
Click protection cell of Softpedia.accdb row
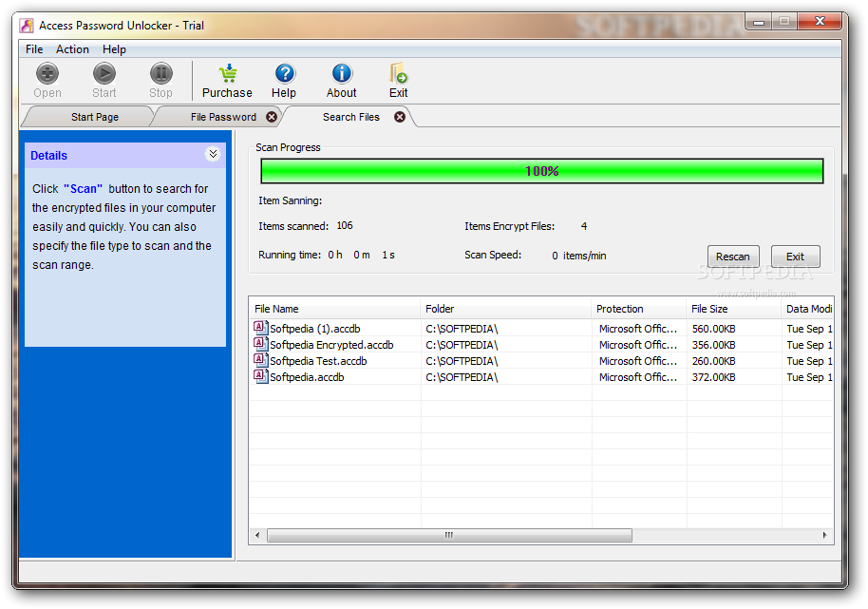[638, 377]
